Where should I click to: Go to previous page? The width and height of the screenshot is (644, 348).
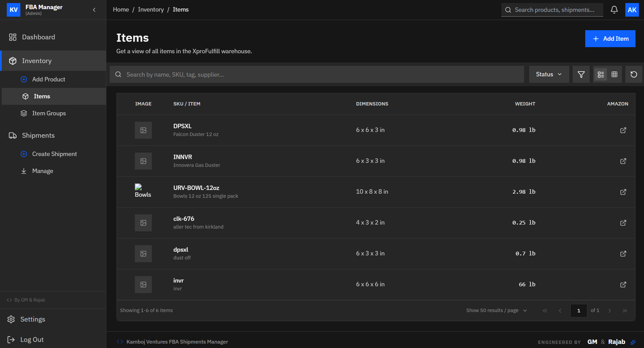[560, 311]
